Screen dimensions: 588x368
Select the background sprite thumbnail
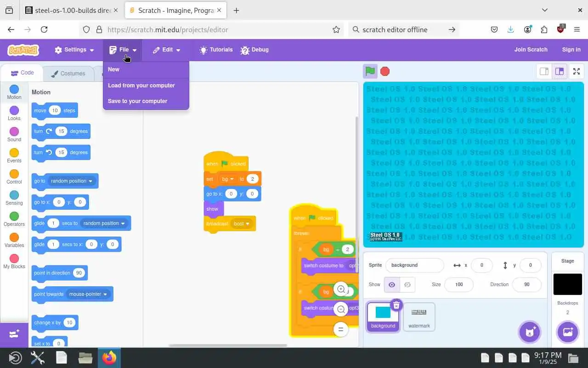383,316
